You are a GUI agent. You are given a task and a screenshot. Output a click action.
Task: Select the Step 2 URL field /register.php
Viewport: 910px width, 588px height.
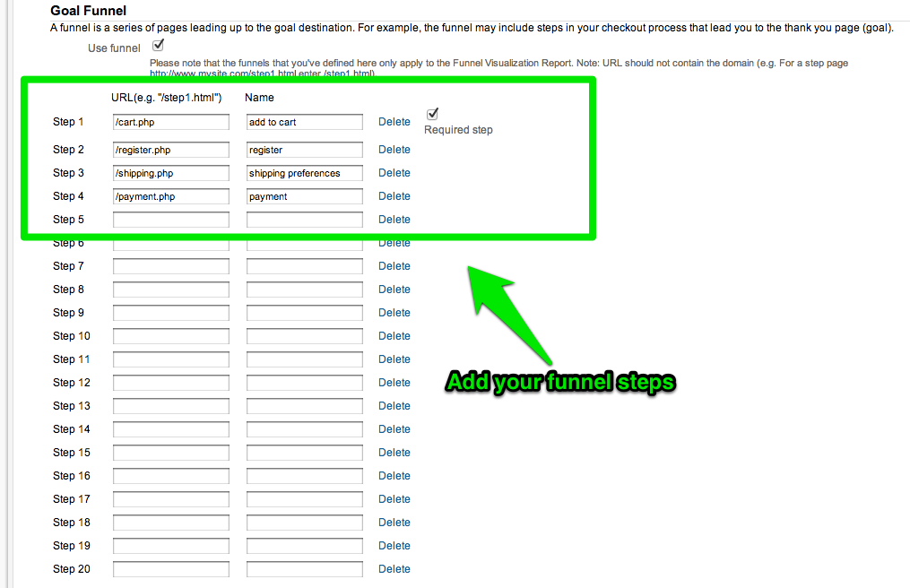(x=171, y=150)
